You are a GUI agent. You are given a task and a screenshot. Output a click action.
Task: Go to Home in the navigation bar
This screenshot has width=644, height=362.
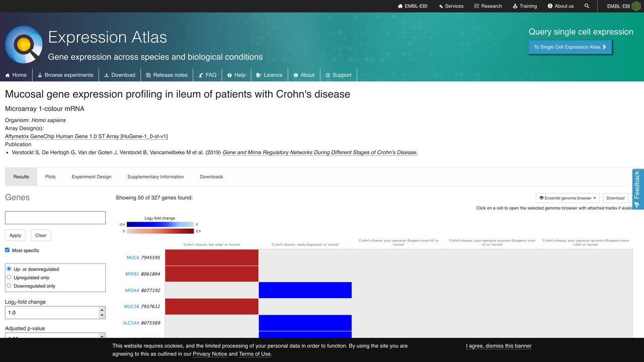tap(16, 75)
